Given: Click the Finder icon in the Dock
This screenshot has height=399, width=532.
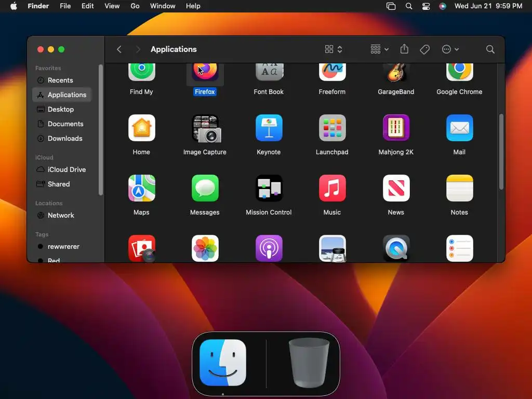Looking at the screenshot, I should 223,363.
